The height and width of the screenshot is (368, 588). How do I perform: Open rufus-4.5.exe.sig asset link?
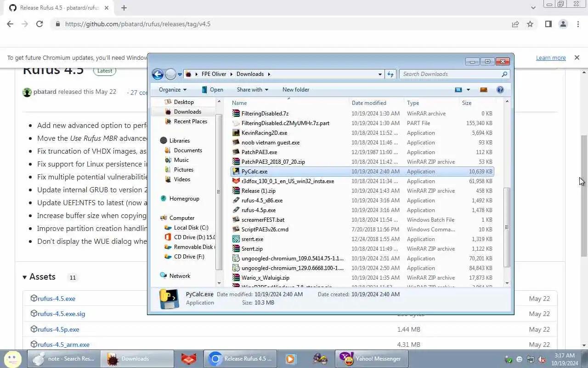click(61, 314)
